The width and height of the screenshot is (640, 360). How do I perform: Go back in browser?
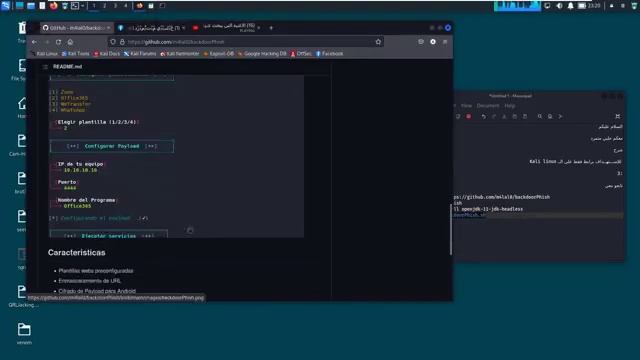[34, 42]
